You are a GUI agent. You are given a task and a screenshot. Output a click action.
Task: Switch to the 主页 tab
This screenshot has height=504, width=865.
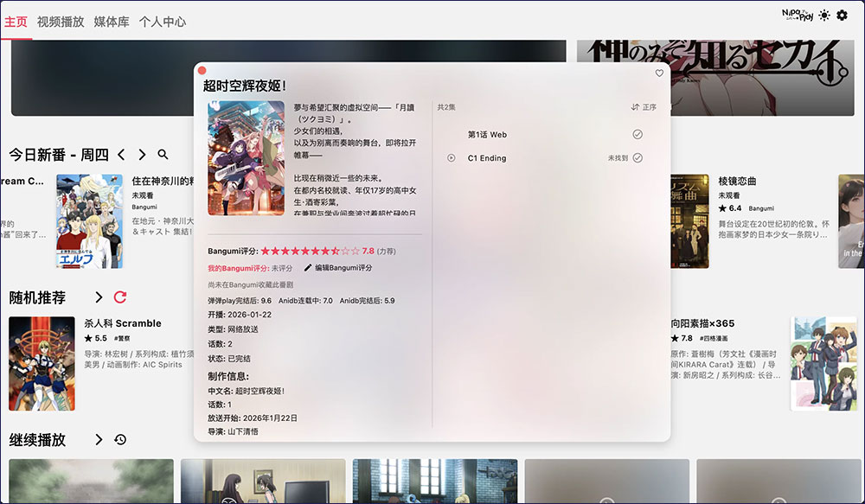point(16,22)
